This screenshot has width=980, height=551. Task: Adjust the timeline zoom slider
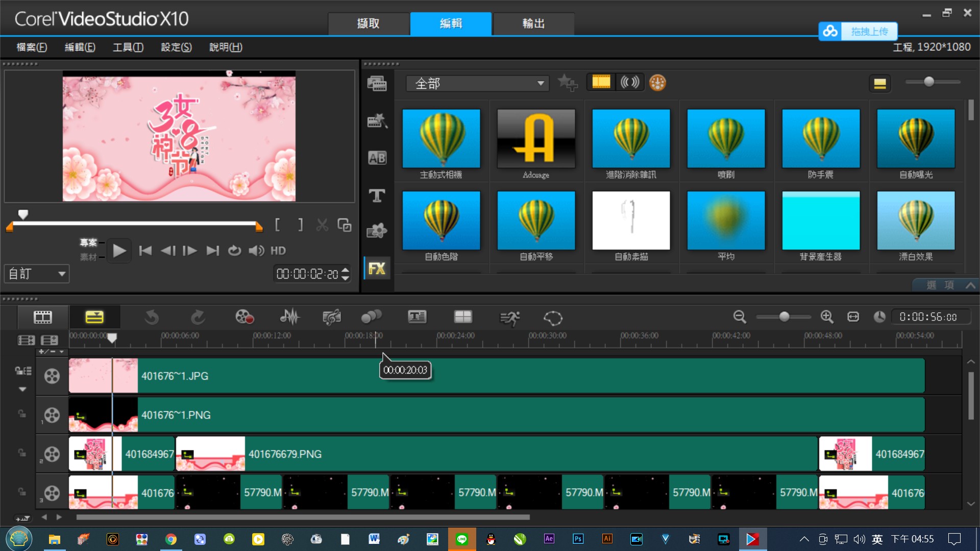784,317
